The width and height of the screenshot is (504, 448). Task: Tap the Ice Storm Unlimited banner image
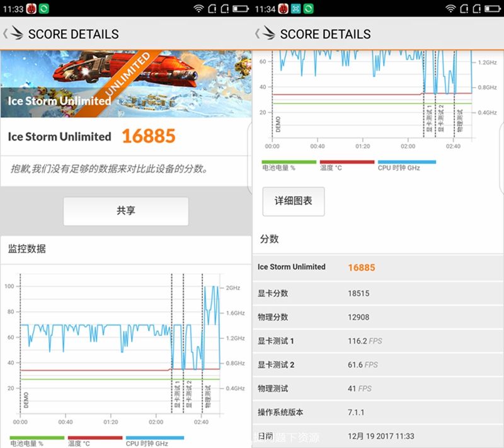(x=125, y=84)
